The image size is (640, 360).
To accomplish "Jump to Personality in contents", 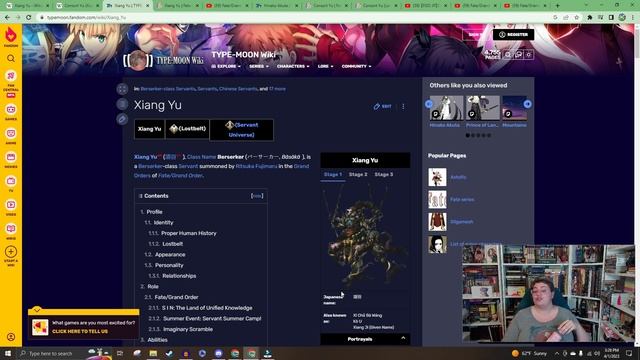I will pyautogui.click(x=169, y=265).
